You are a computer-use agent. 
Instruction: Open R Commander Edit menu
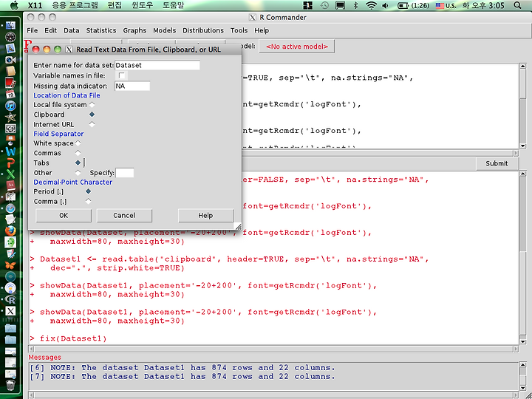coord(50,30)
